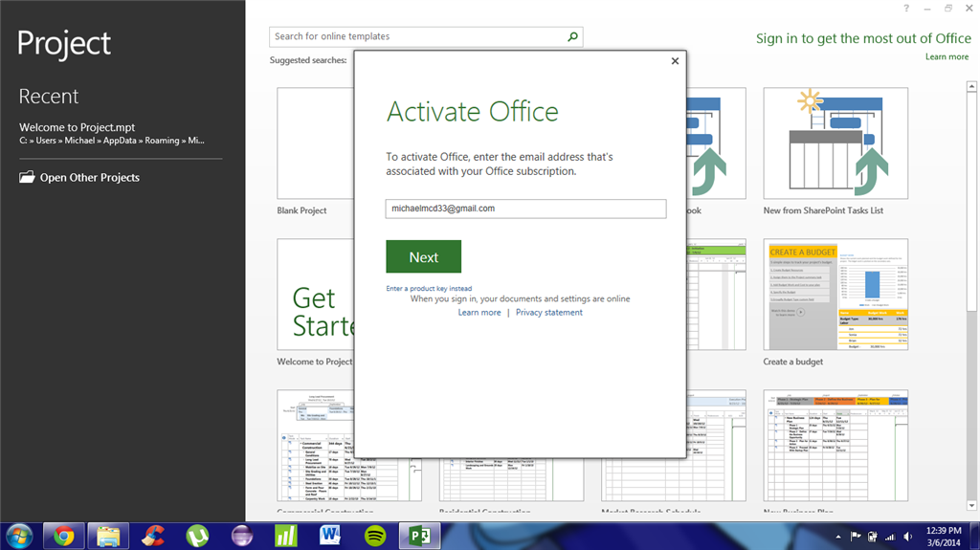Image resolution: width=980 pixels, height=550 pixels.
Task: Open Windows Explorer from the taskbar
Action: click(x=108, y=537)
